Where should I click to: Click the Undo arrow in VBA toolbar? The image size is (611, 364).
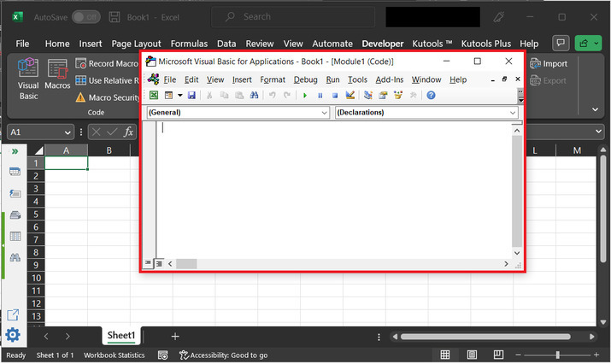click(272, 95)
